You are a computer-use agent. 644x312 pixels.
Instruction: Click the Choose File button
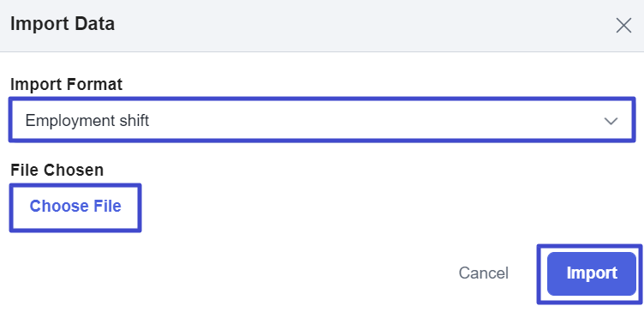coord(75,207)
